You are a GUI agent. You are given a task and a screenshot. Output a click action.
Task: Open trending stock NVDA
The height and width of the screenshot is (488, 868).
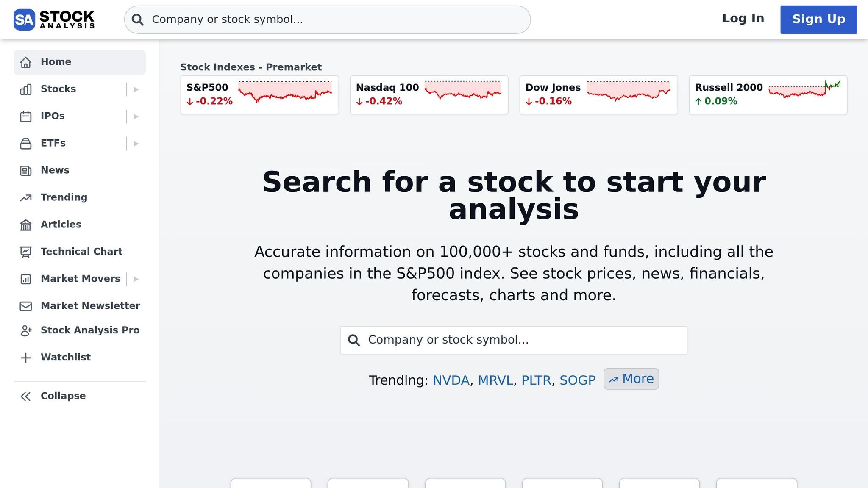tap(451, 380)
